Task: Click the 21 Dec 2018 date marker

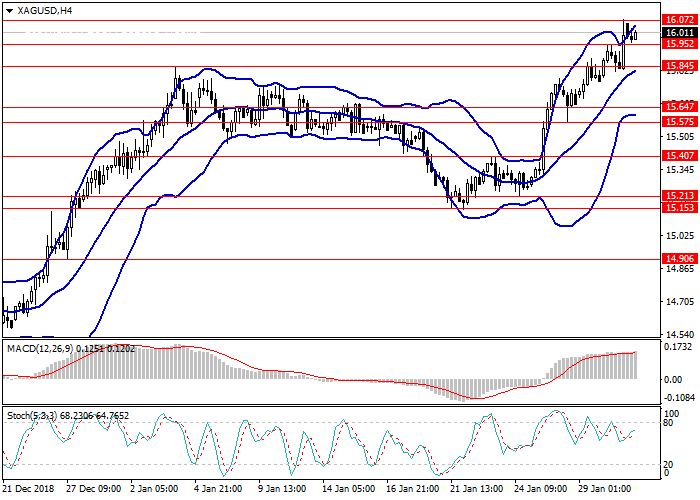Action: 30,490
